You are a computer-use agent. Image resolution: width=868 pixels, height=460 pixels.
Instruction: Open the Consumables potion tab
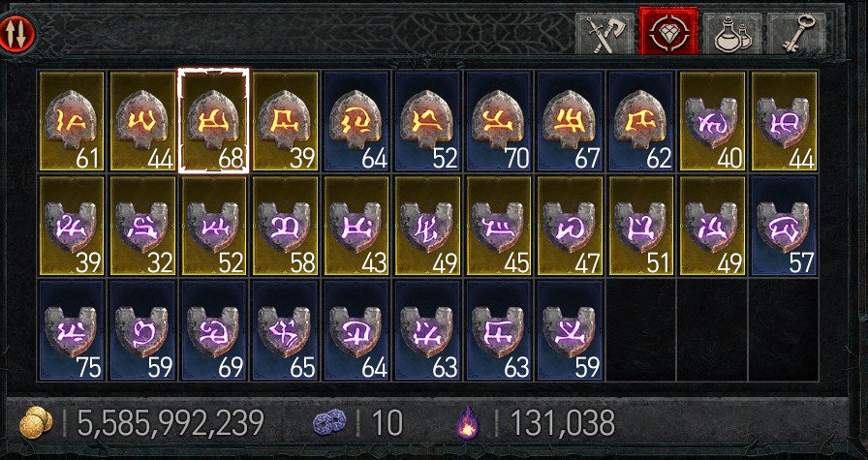pos(732,34)
